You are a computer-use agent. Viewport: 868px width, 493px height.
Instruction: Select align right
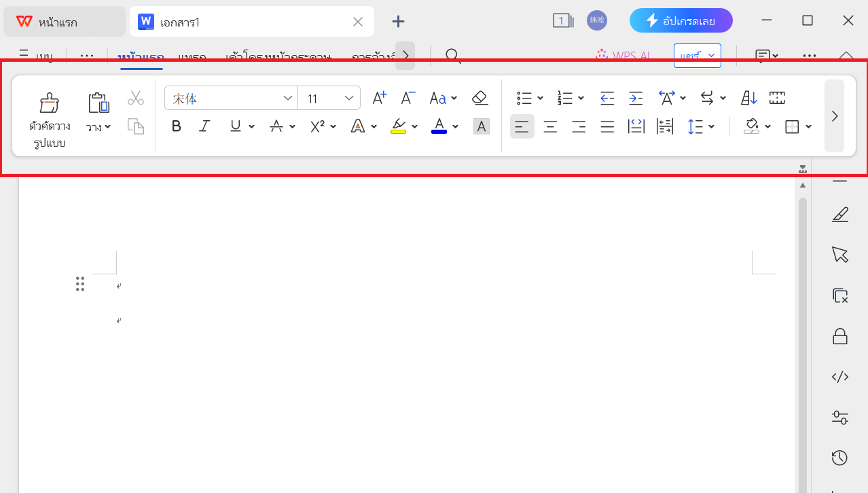pos(579,126)
